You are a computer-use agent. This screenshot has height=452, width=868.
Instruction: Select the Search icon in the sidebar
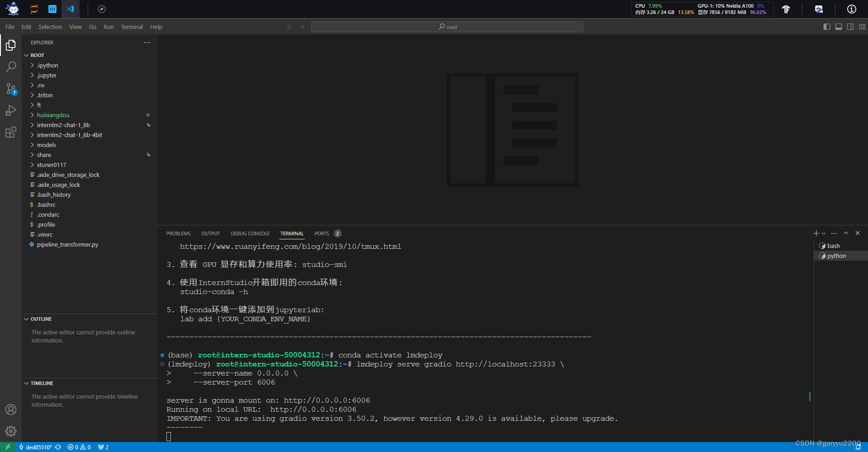point(11,67)
